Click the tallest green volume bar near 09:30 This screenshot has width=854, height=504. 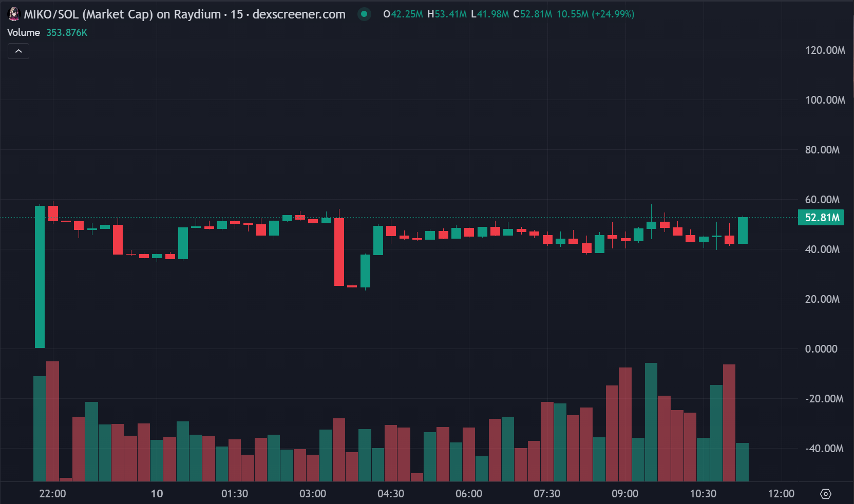click(x=651, y=421)
